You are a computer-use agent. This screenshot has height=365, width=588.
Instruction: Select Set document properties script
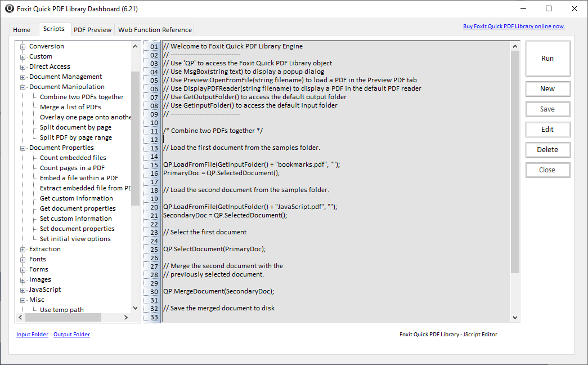coord(77,229)
